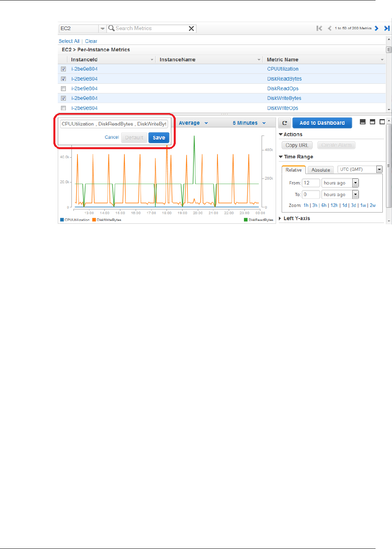Click Add to Dashboard button
Image resolution: width=392 pixels, height=549 pixels.
click(322, 123)
